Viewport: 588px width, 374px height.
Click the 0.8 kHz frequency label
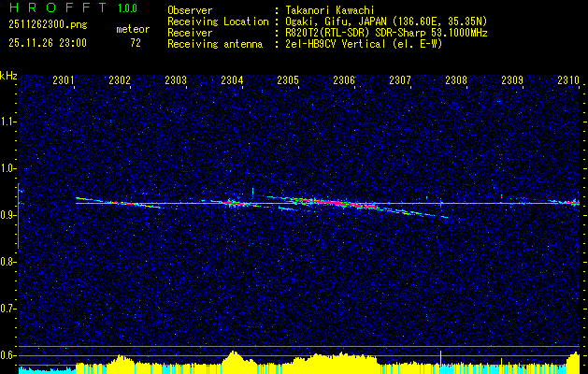click(7, 262)
